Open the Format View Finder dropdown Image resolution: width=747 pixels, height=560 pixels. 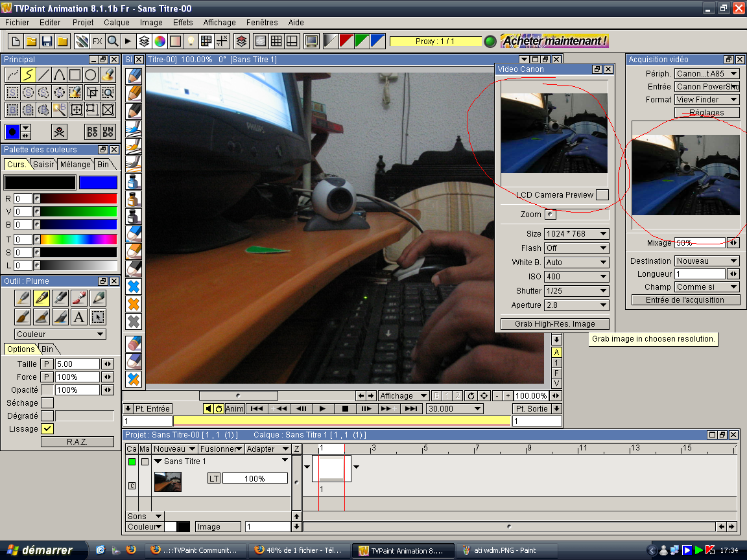(707, 100)
